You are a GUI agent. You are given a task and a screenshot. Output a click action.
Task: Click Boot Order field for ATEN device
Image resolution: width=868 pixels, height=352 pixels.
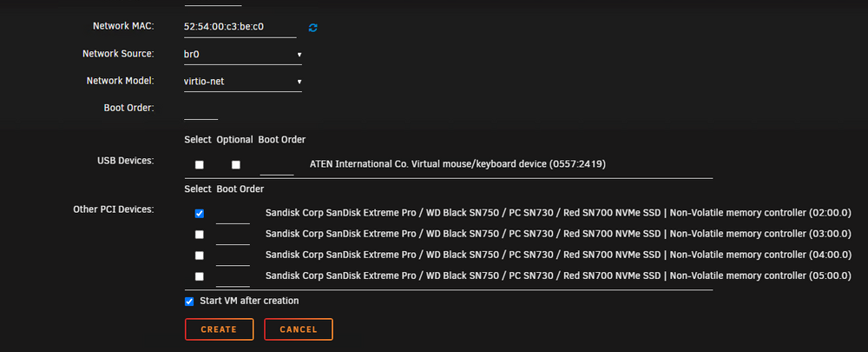click(x=277, y=165)
